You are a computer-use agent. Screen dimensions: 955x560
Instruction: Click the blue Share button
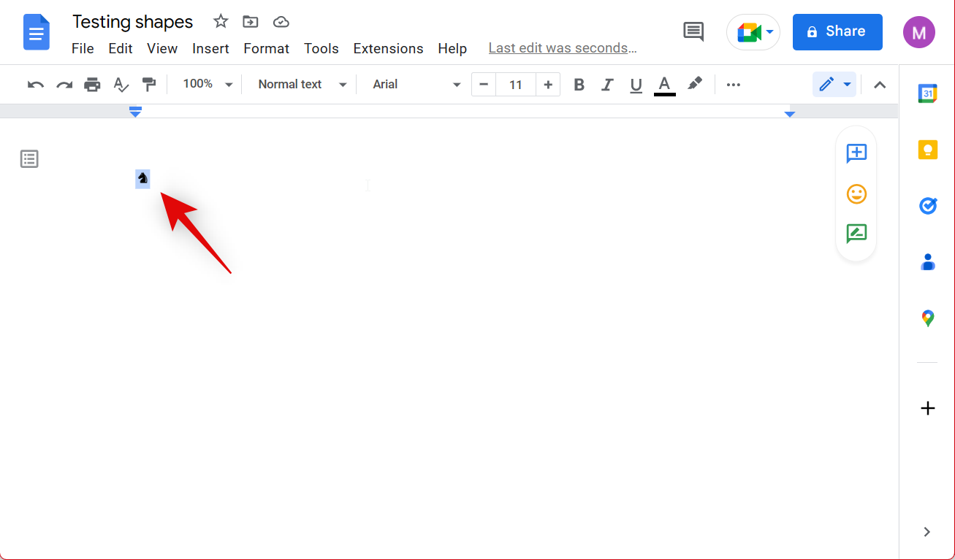coord(837,31)
